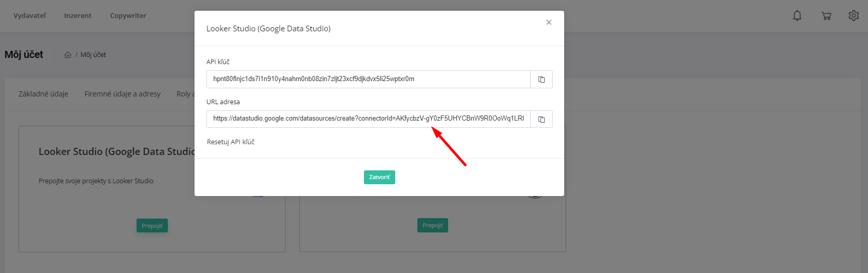Click the Môj účet page heading
The width and height of the screenshot is (868, 273).
pyautogui.click(x=24, y=54)
